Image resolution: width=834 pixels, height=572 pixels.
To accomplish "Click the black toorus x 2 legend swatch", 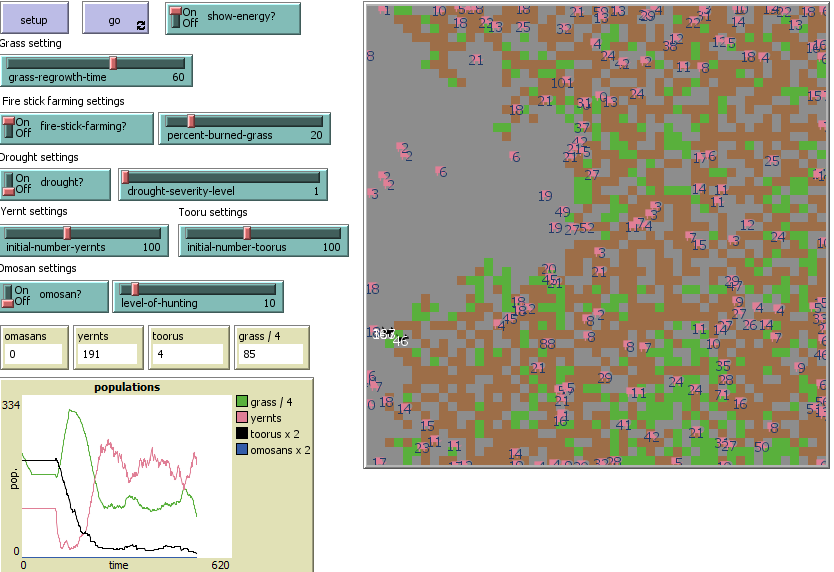I will (242, 434).
